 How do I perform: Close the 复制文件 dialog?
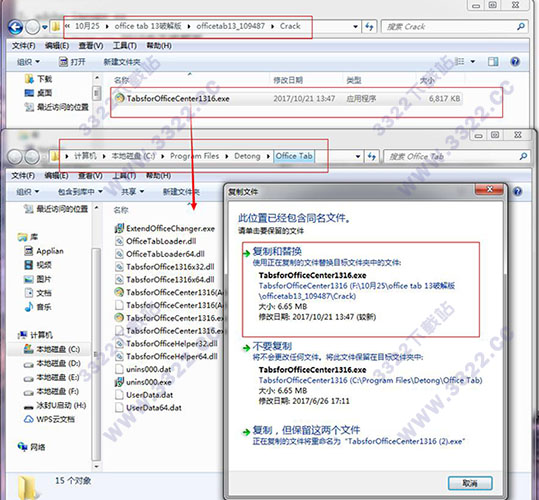tap(490, 189)
